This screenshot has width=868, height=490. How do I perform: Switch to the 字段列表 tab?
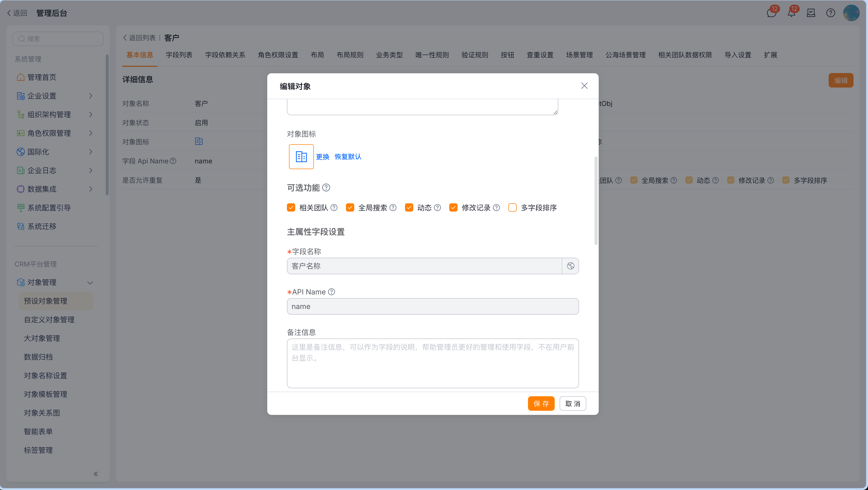point(179,55)
